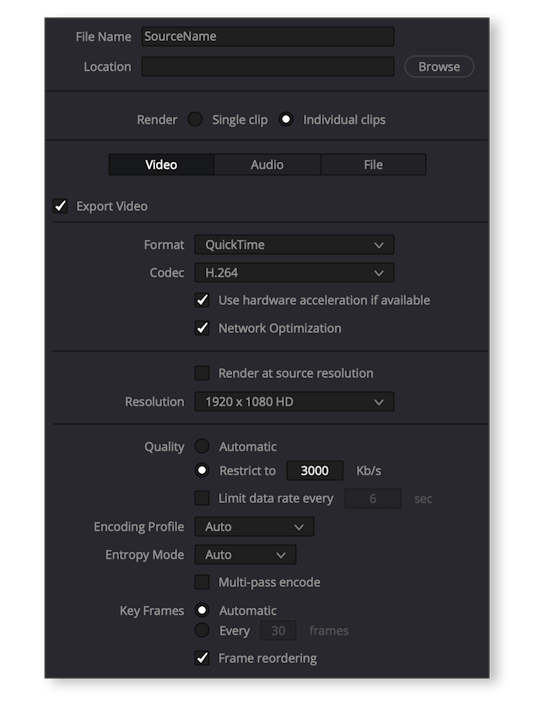Open the Encoding Profile Auto dropdown
534x704 pixels.
[254, 527]
